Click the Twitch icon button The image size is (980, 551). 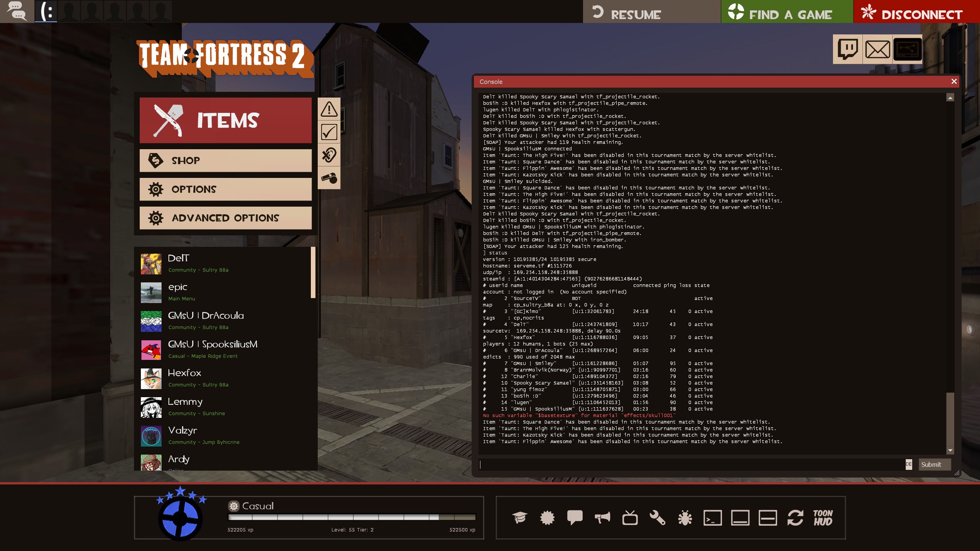848,49
